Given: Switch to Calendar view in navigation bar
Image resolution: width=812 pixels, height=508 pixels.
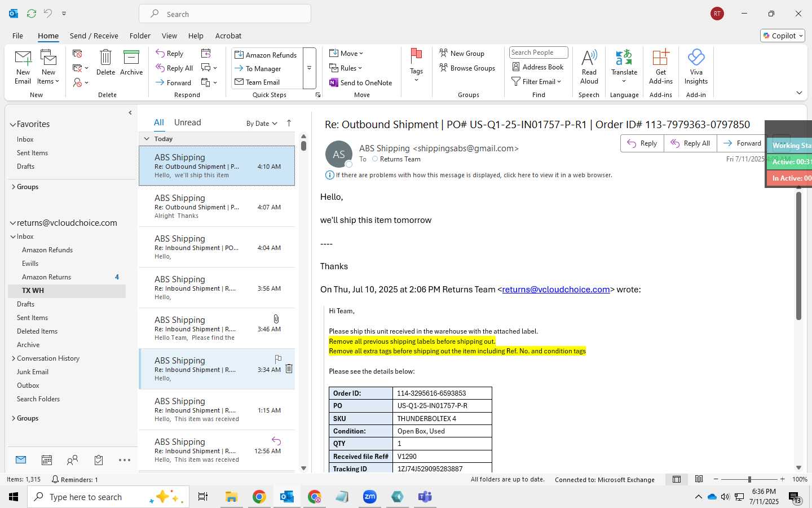Looking at the screenshot, I should coord(47,460).
